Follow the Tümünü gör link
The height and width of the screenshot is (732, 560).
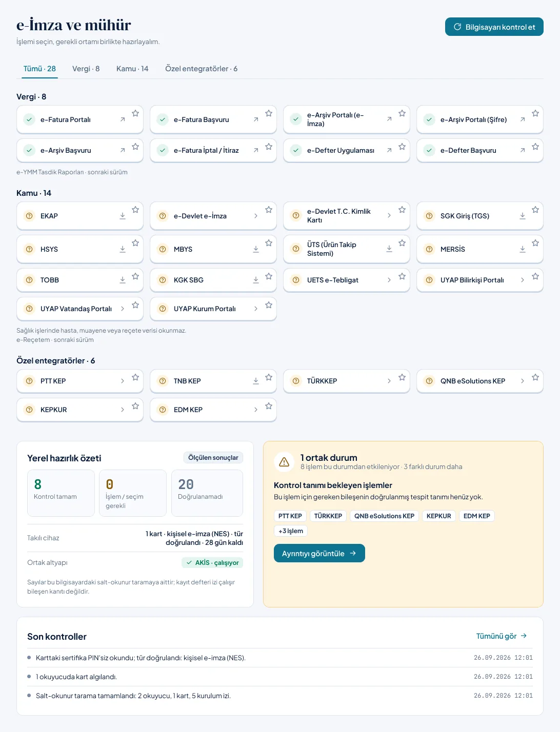point(502,636)
